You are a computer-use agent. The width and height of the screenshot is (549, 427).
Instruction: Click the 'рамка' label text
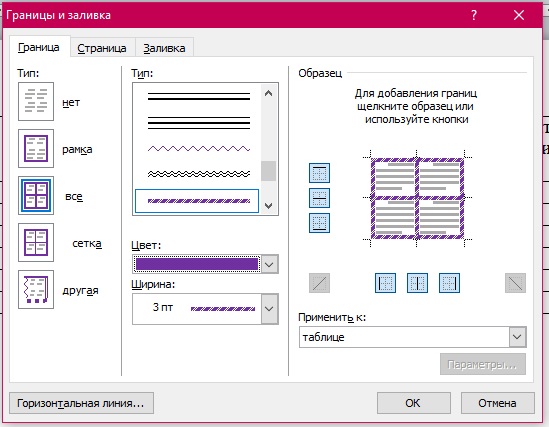point(77,149)
